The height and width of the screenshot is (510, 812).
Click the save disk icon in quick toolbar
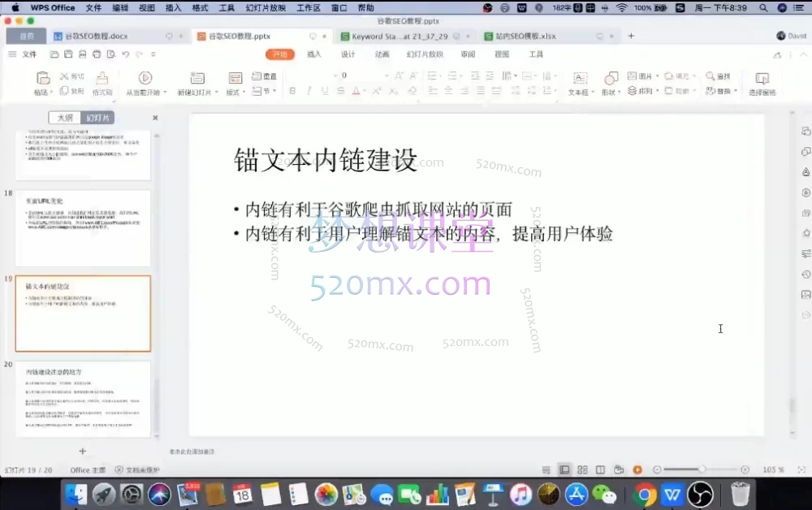68,54
